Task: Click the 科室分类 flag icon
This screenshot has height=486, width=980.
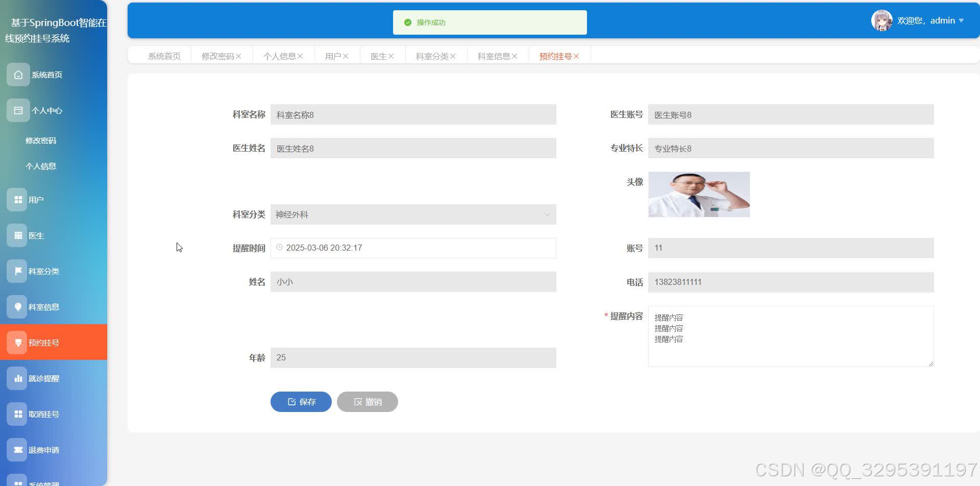Action: coord(17,271)
